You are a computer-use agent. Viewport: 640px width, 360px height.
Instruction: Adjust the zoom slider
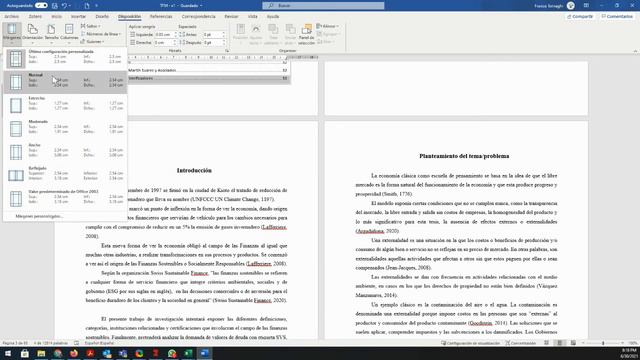click(603, 343)
